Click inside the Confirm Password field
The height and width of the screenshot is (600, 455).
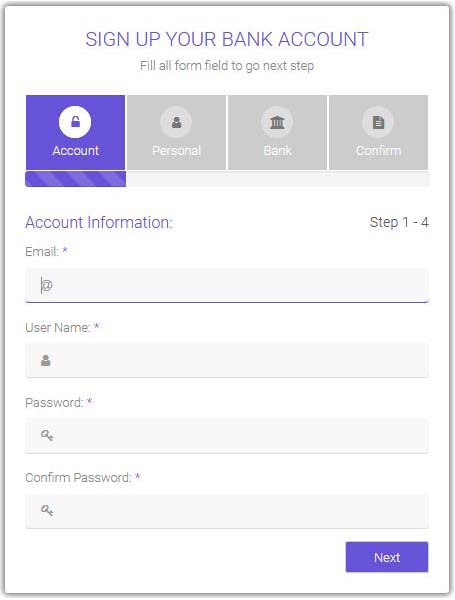(227, 511)
